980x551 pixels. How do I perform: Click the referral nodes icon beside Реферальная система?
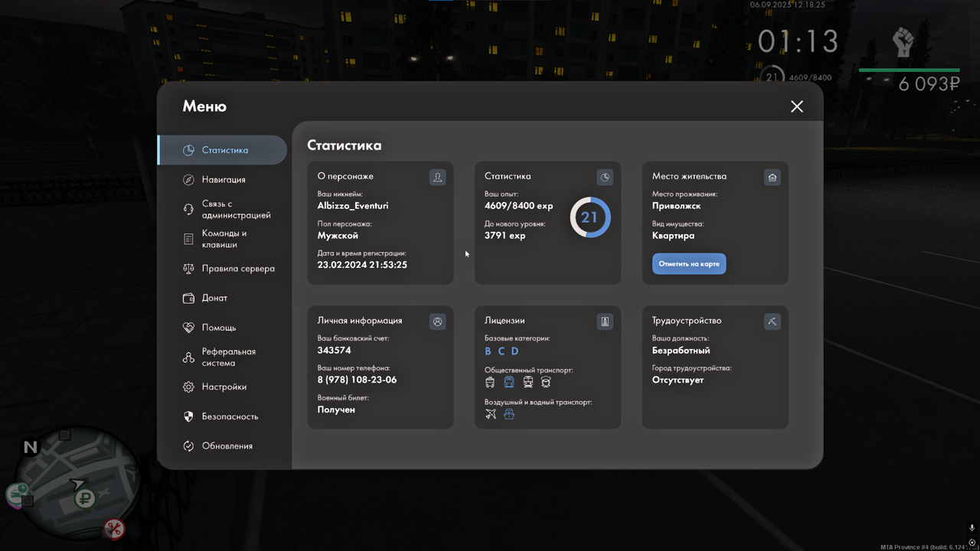click(x=188, y=357)
